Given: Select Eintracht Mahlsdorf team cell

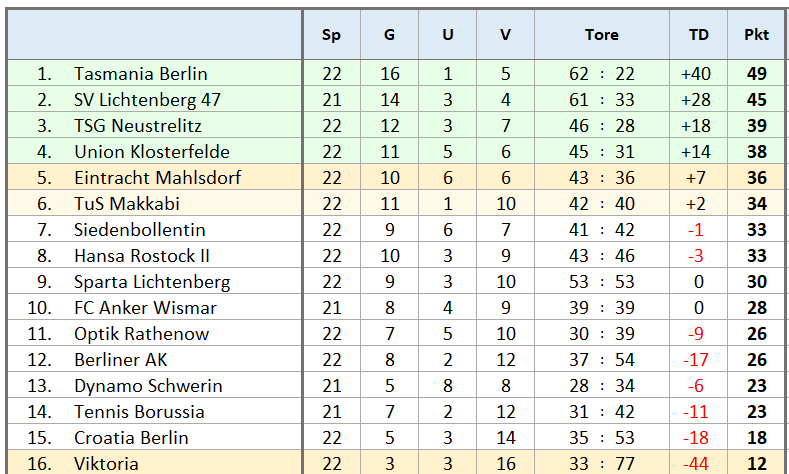Looking at the screenshot, I should (158, 178).
